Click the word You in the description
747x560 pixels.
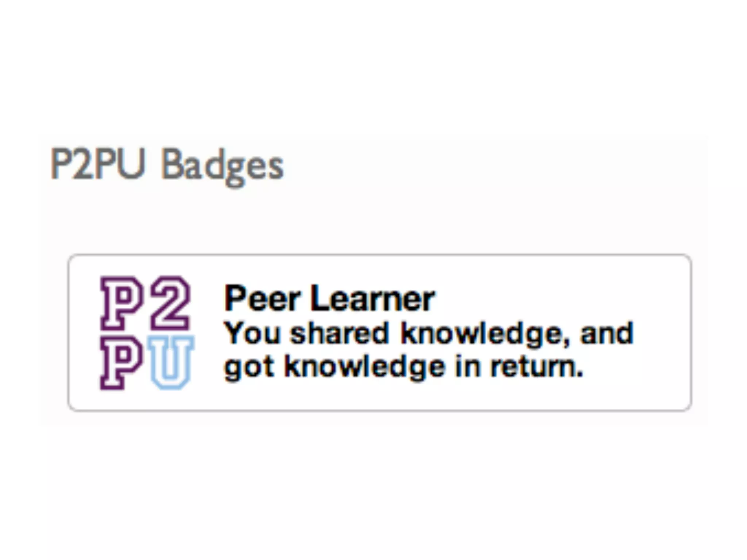[252, 333]
